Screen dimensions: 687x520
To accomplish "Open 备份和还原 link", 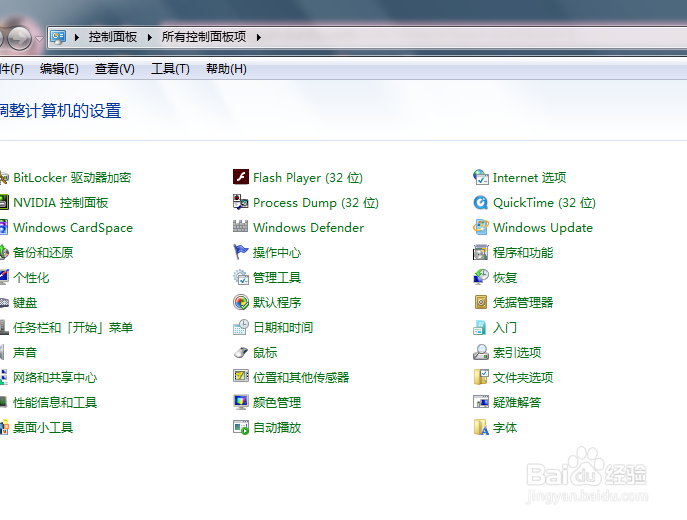I will 43,252.
